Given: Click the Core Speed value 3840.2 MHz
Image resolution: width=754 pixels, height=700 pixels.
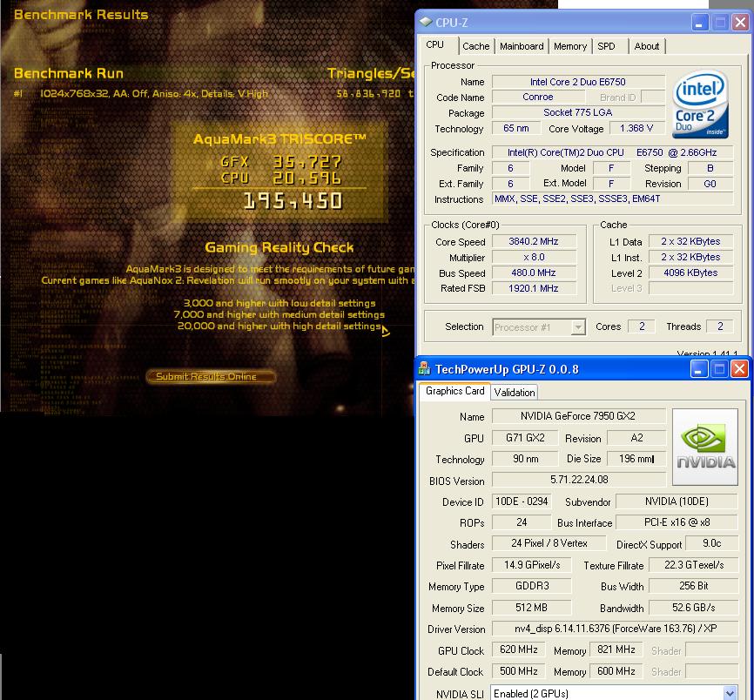Looking at the screenshot, I should 534,241.
